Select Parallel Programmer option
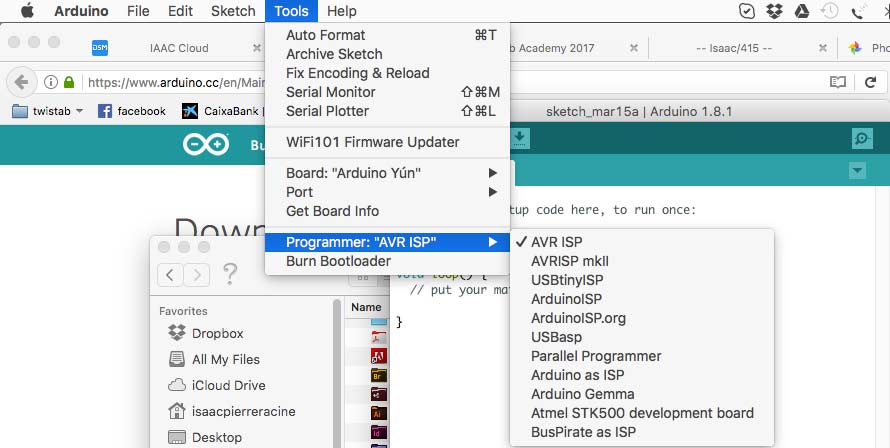Image resolution: width=890 pixels, height=448 pixels. pyautogui.click(x=642, y=356)
